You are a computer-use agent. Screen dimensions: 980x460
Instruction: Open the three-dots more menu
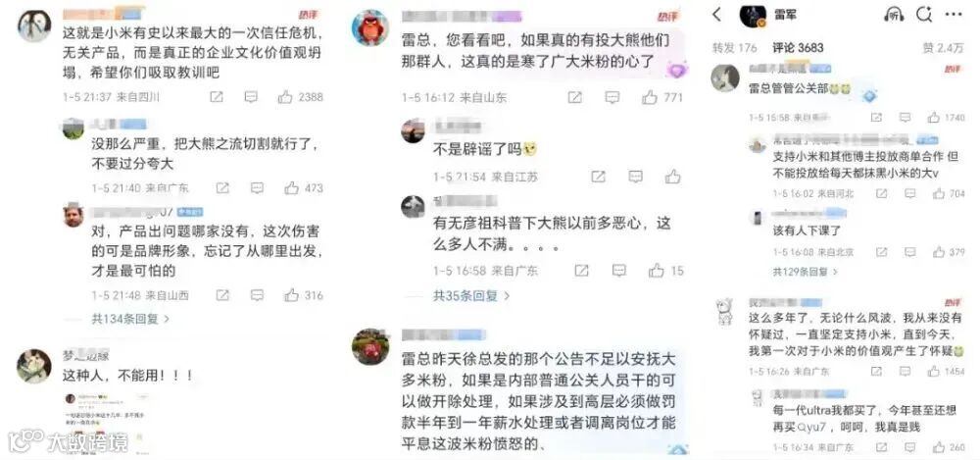pos(954,14)
